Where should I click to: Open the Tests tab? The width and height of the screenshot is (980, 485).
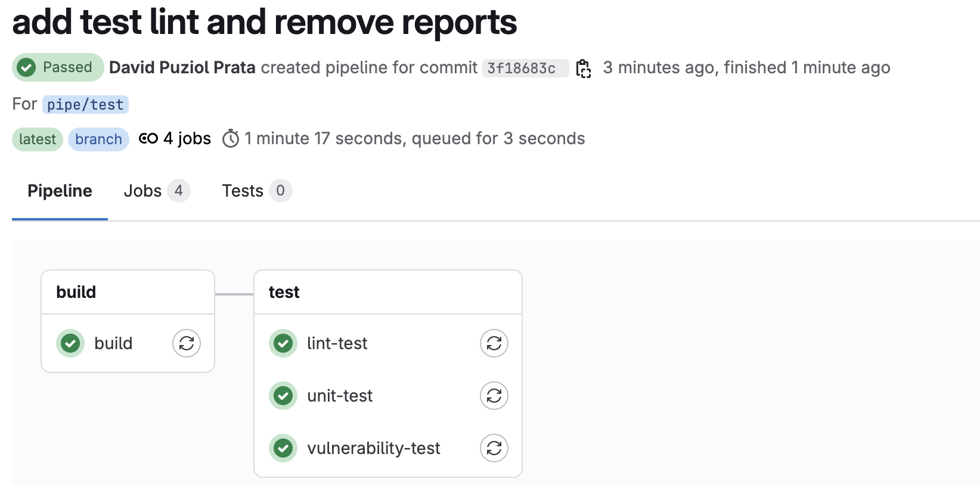[x=256, y=191]
